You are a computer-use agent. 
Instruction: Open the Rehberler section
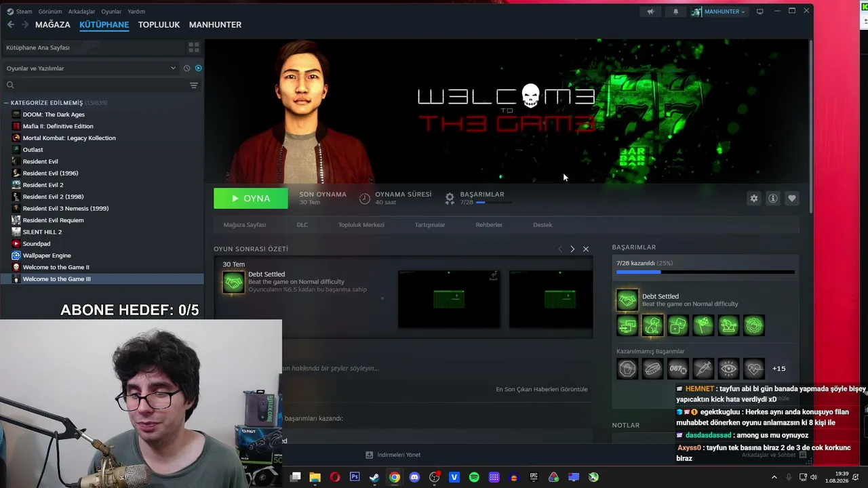point(489,225)
